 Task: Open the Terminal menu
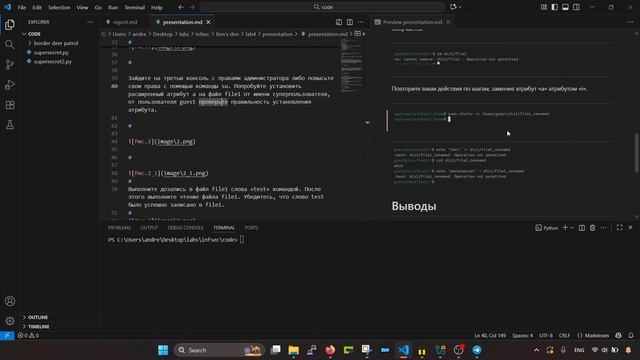point(134,7)
